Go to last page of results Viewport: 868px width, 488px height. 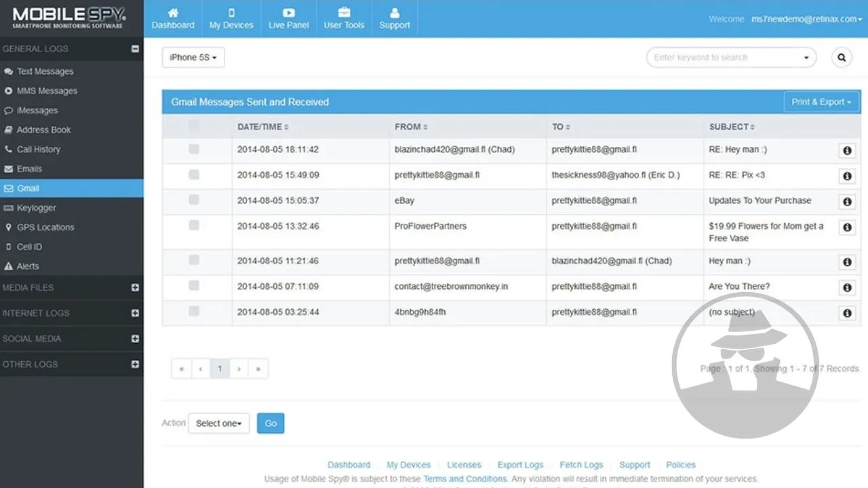258,369
